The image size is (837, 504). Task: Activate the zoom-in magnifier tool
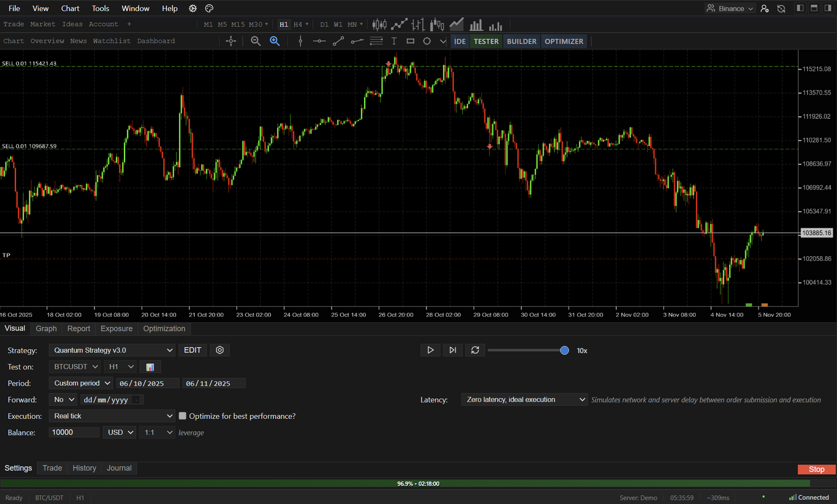275,41
